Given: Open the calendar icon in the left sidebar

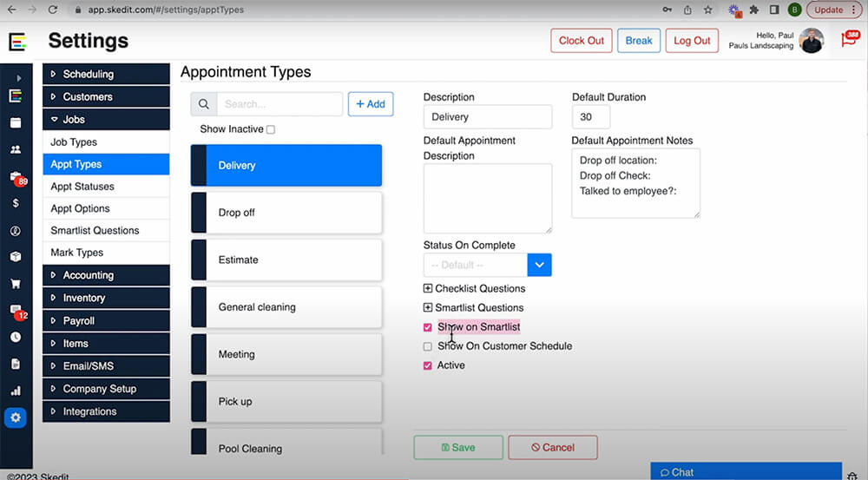Looking at the screenshot, I should (16, 122).
